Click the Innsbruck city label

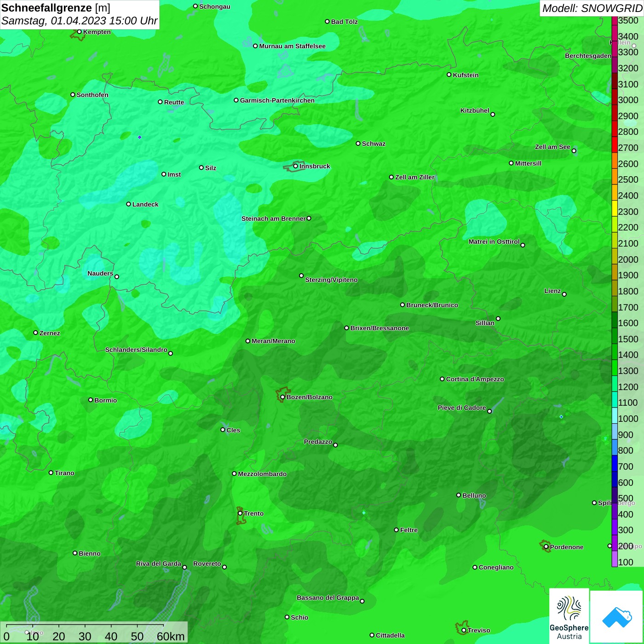315,166
